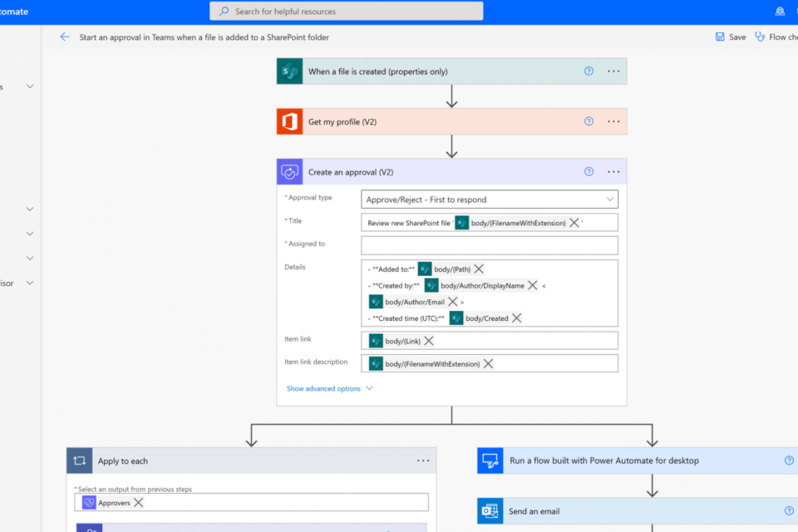This screenshot has height=532, width=798.
Task: Open the Get my profile step's ellipsis menu
Action: tap(613, 121)
